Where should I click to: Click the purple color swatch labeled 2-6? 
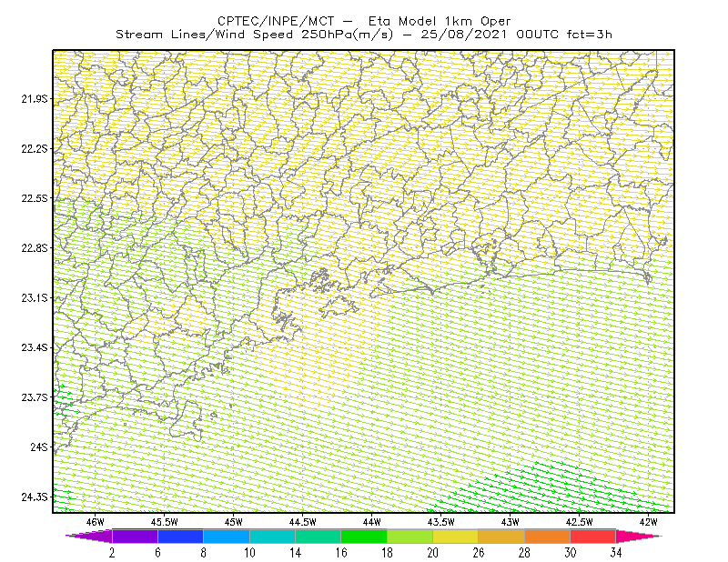click(135, 536)
